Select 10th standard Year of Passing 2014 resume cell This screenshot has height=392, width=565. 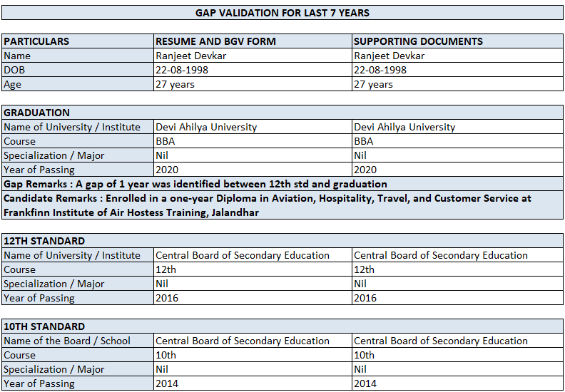(253, 383)
